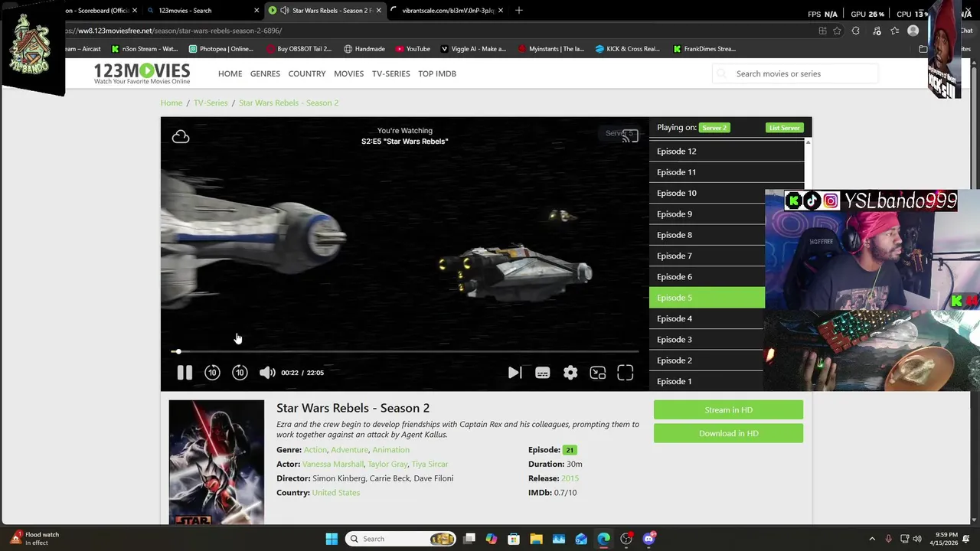Select Episode 12 from the list
The image size is (980, 551).
(727, 152)
